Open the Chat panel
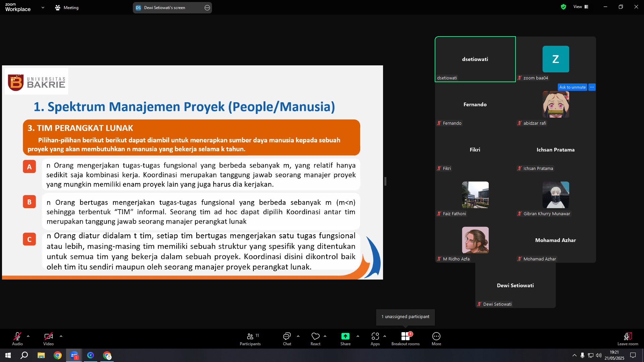Image resolution: width=644 pixels, height=362 pixels. point(287,339)
